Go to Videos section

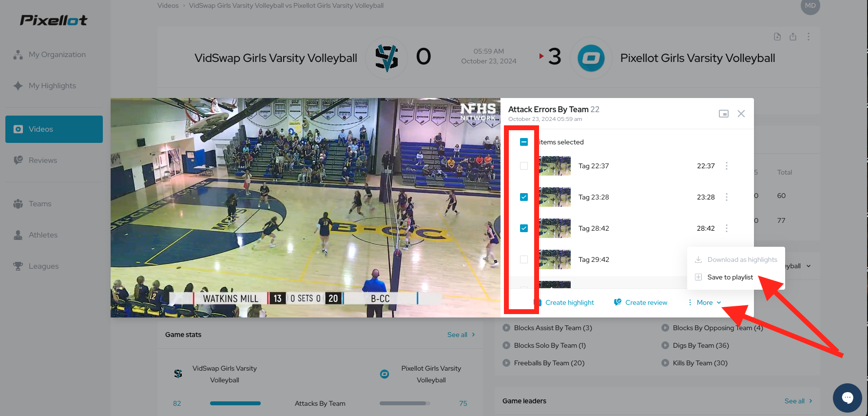pos(54,129)
